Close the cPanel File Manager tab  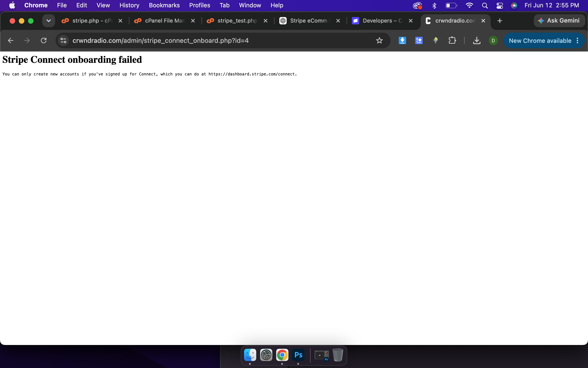(193, 21)
